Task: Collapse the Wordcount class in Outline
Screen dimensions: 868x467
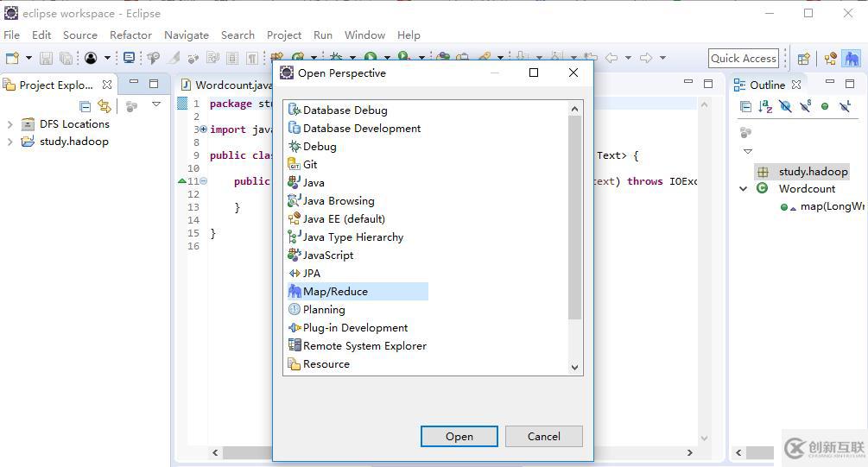Action: 743,188
